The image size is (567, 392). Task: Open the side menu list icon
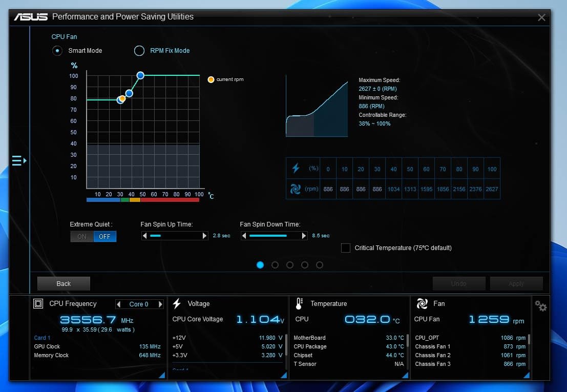pos(19,160)
